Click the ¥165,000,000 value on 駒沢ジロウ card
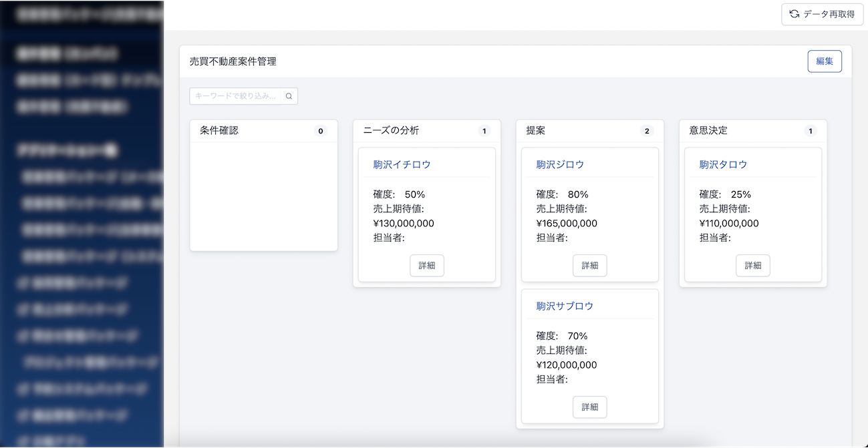 [x=567, y=224]
